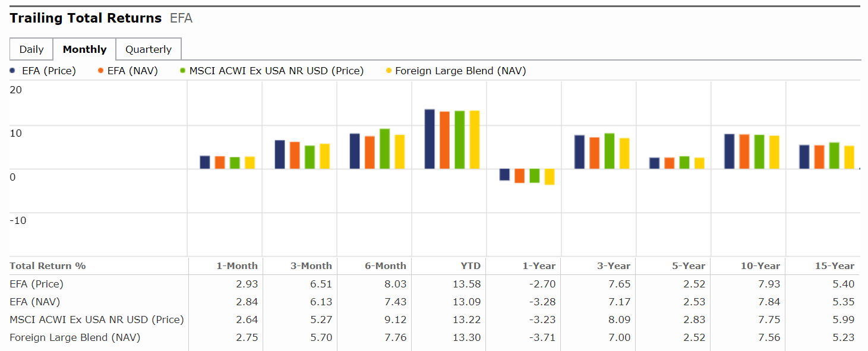The height and width of the screenshot is (351, 868).
Task: Click the EFA (NAV) orange legend dot
Action: 101,71
